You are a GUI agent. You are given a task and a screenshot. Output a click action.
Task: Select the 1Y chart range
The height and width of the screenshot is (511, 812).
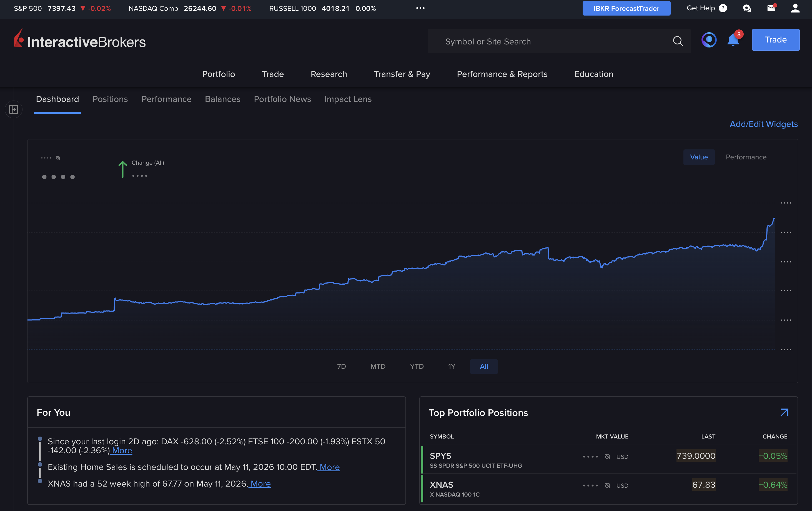pos(452,366)
